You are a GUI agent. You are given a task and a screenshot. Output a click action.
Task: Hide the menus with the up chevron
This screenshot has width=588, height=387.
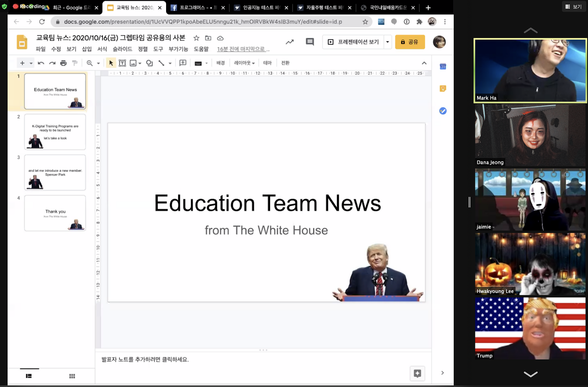[x=424, y=63]
